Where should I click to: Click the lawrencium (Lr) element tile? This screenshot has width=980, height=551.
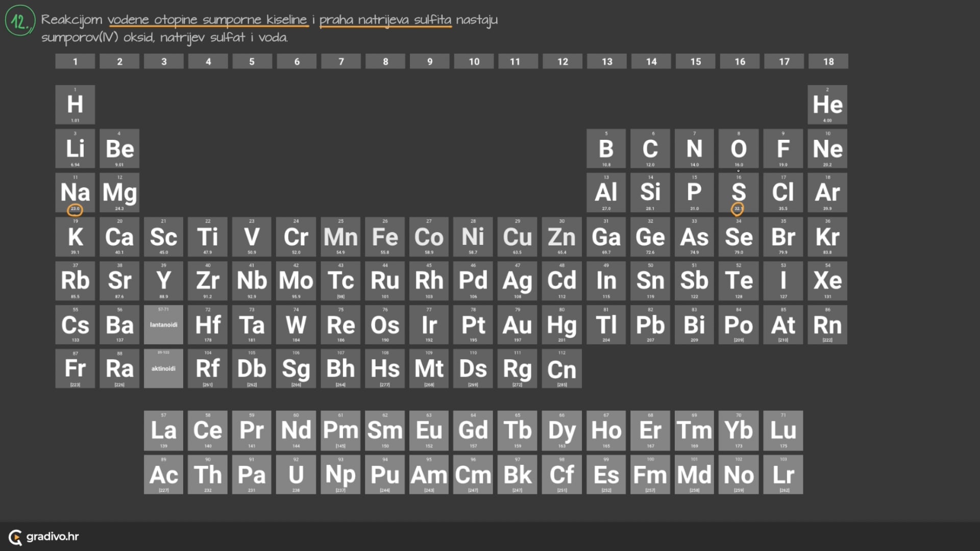(x=783, y=475)
